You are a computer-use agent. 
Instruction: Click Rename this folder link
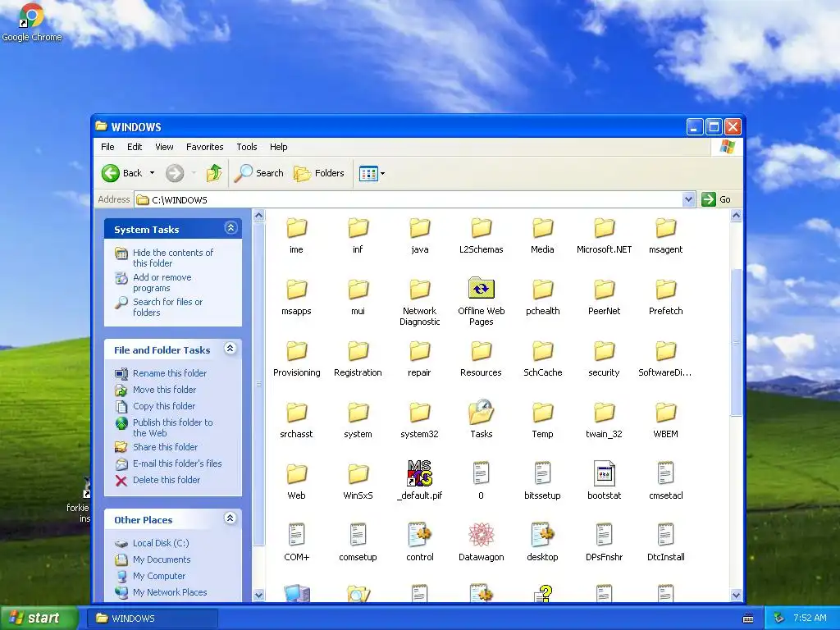pos(169,373)
